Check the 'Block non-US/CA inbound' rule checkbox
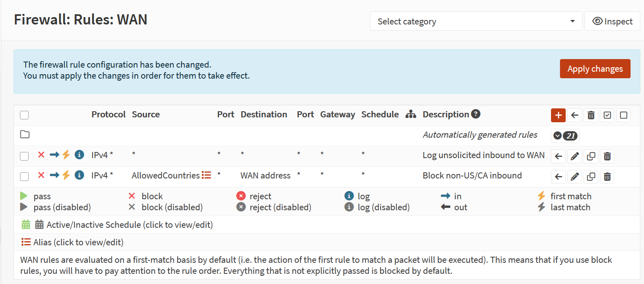 tap(24, 176)
